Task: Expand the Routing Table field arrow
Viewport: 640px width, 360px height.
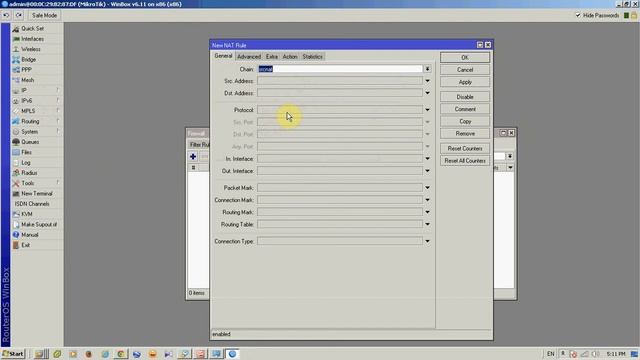Action: pos(427,224)
